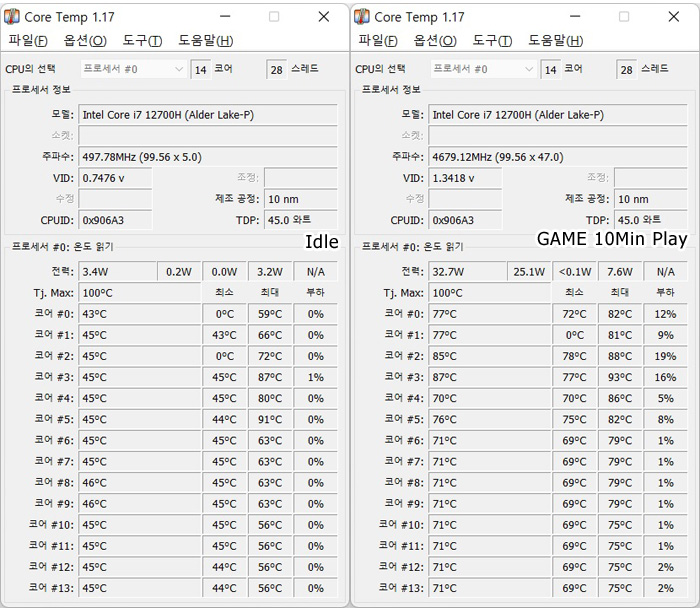Screen dimensions: 700x610
Task: Click Core Temp app icon in right window
Action: (x=362, y=17)
